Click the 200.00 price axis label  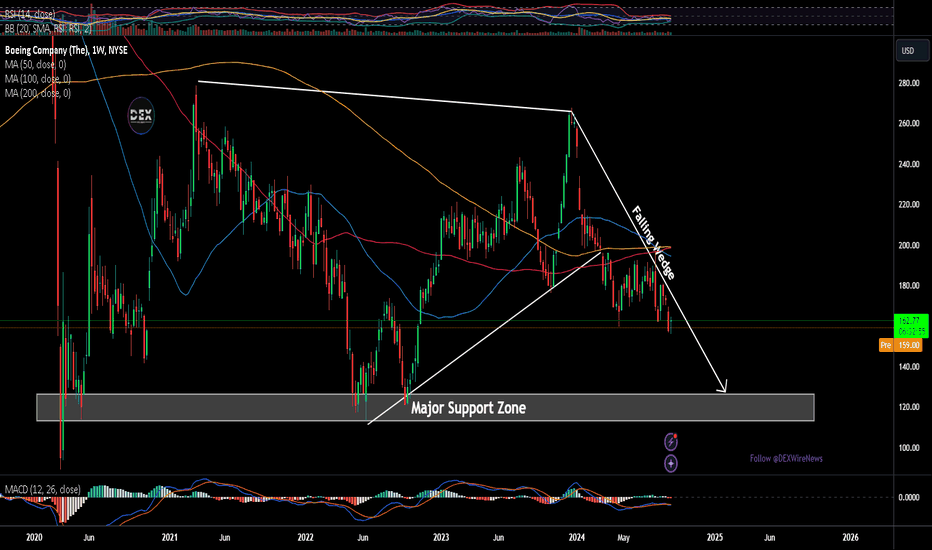tap(909, 245)
